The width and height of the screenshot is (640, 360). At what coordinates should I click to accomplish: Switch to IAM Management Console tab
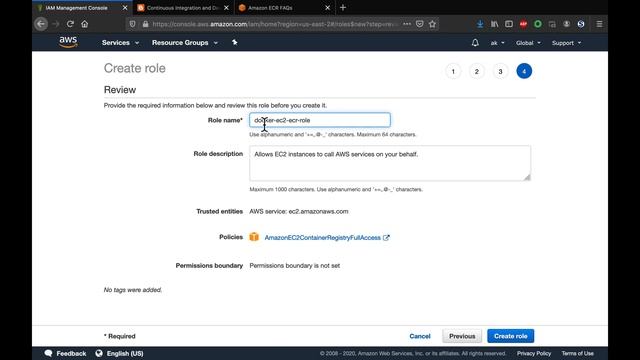click(77, 8)
